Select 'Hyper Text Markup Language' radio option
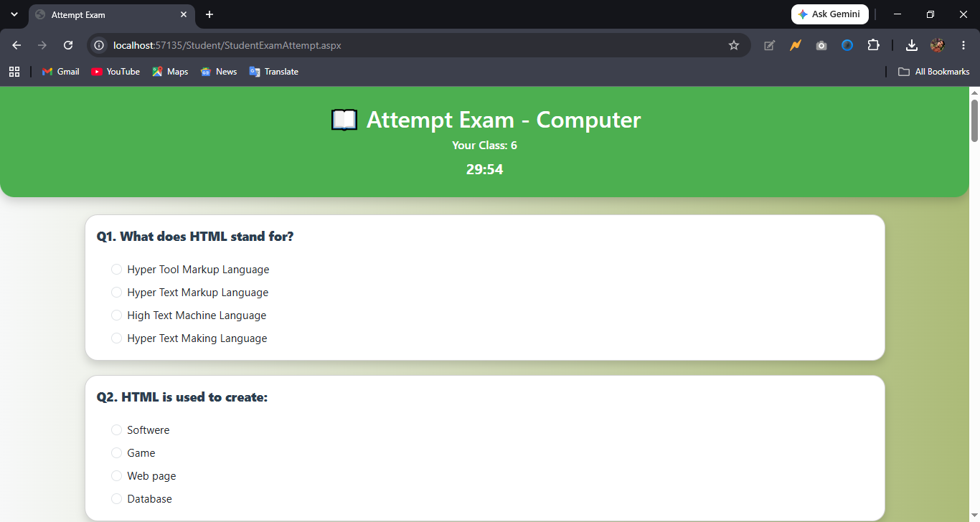Viewport: 980px width, 522px height. tap(116, 293)
